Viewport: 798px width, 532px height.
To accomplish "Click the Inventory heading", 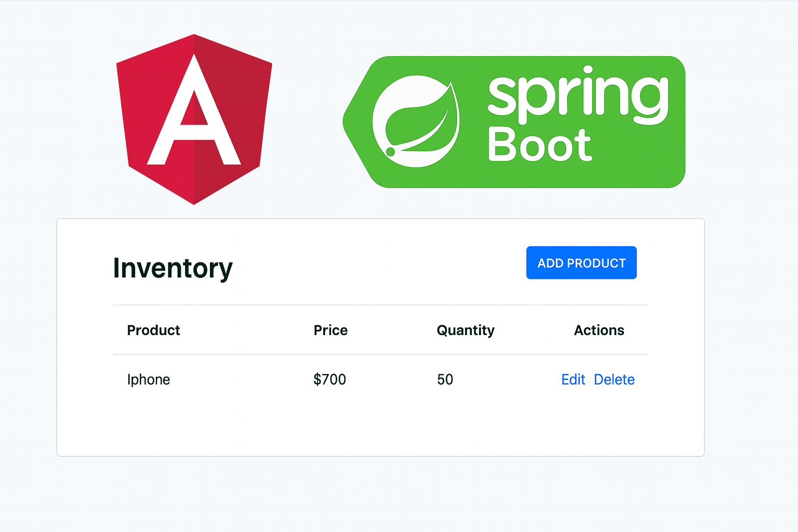I will [x=173, y=269].
